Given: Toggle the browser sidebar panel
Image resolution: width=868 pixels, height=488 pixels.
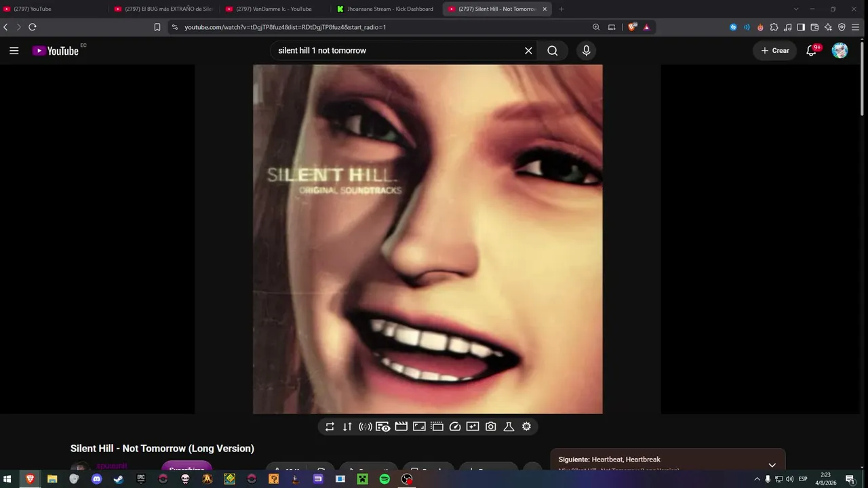Looking at the screenshot, I should click(x=801, y=27).
